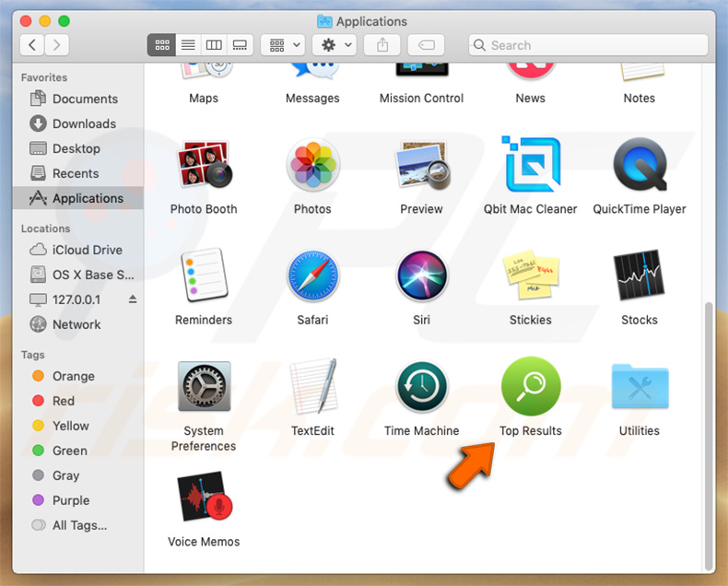Image resolution: width=728 pixels, height=586 pixels.
Task: Open the Preview app icon
Action: tap(422, 165)
